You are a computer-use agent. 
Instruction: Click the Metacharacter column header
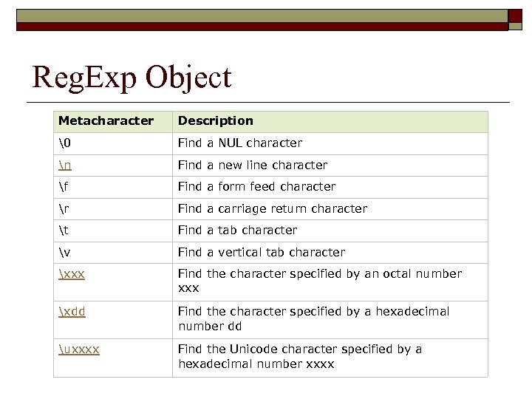106,120
